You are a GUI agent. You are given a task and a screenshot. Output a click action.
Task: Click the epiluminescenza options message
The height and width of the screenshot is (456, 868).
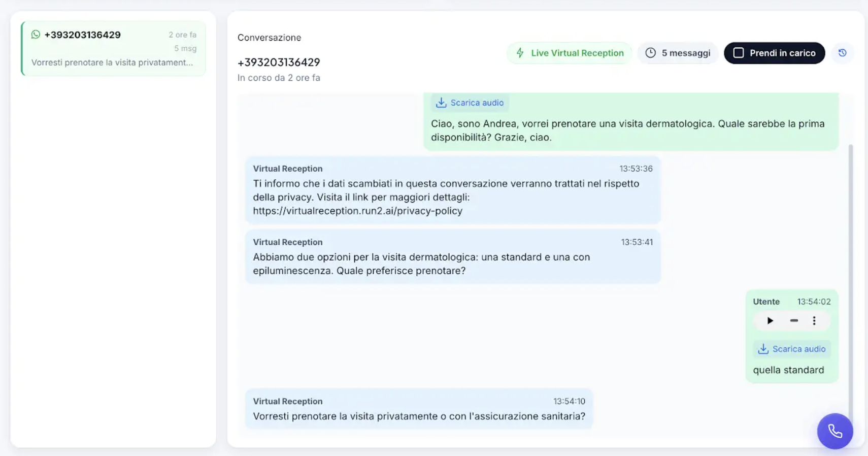click(453, 256)
